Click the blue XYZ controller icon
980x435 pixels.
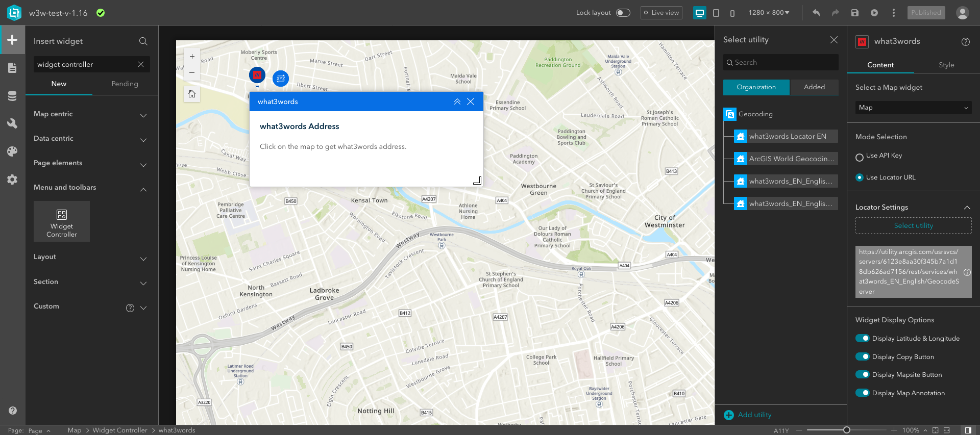point(281,79)
